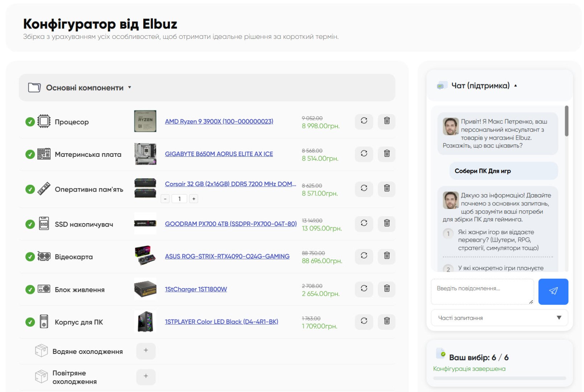Delete Корпус для ПК with trash icon
This screenshot has width=584, height=392.
387,322
